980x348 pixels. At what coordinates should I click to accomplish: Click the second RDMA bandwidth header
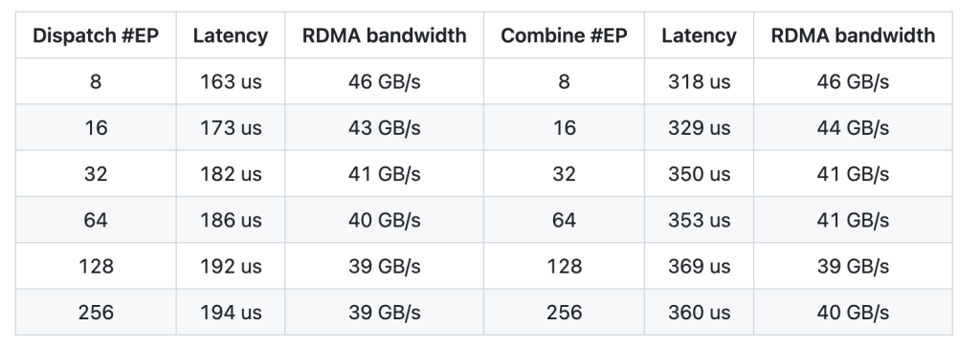pyautogui.click(x=853, y=35)
